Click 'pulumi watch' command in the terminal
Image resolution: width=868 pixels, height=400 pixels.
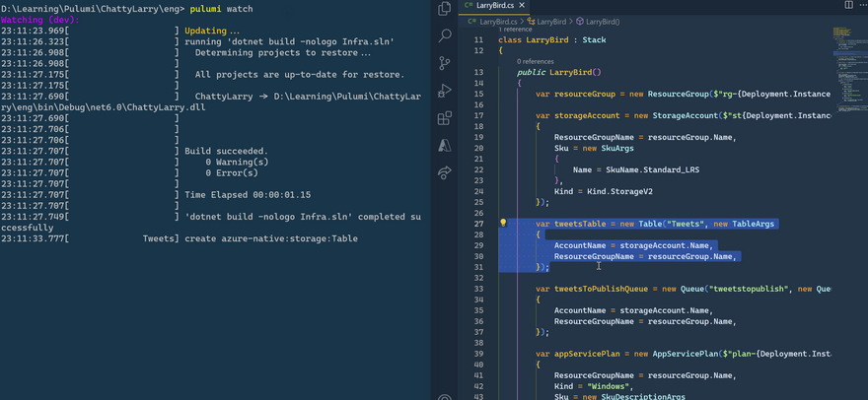pyautogui.click(x=221, y=9)
